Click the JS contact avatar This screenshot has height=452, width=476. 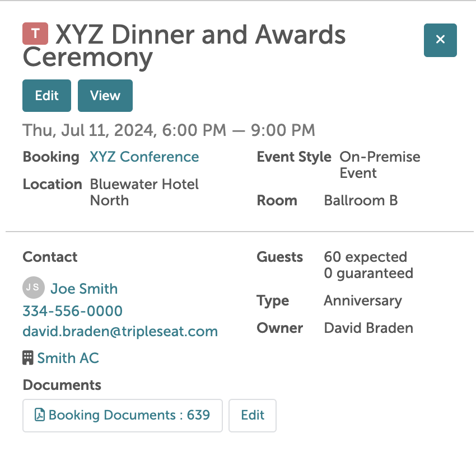coord(32,288)
